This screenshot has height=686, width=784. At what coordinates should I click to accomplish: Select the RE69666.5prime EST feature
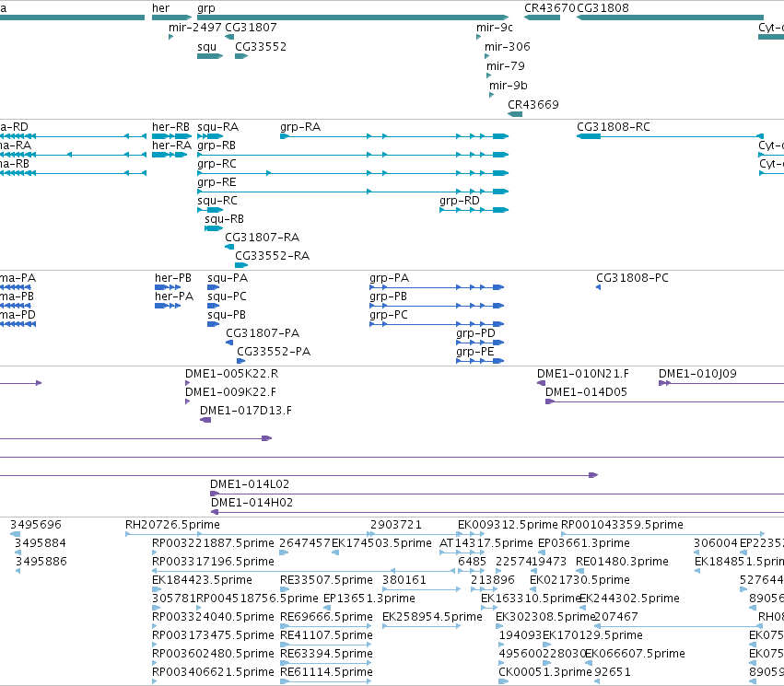325,626
